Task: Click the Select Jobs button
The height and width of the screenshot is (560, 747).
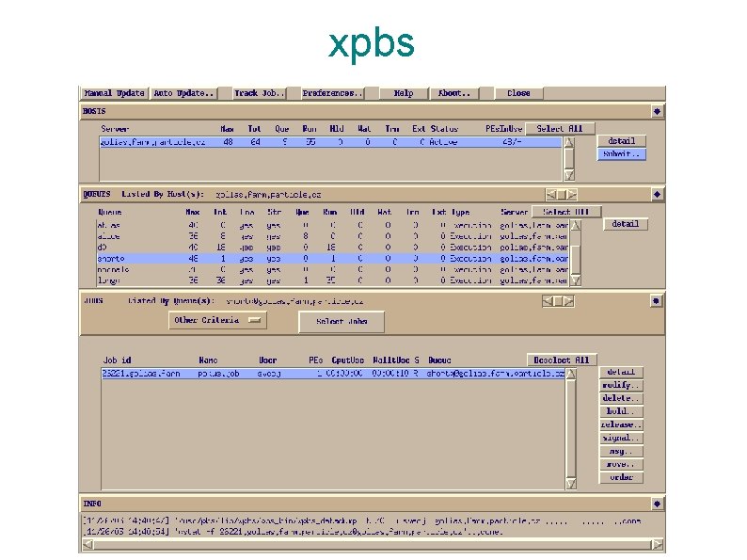Action: 342,322
